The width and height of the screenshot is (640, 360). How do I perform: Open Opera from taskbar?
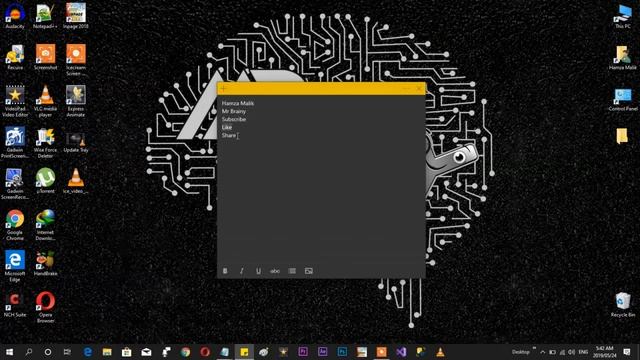205,352
